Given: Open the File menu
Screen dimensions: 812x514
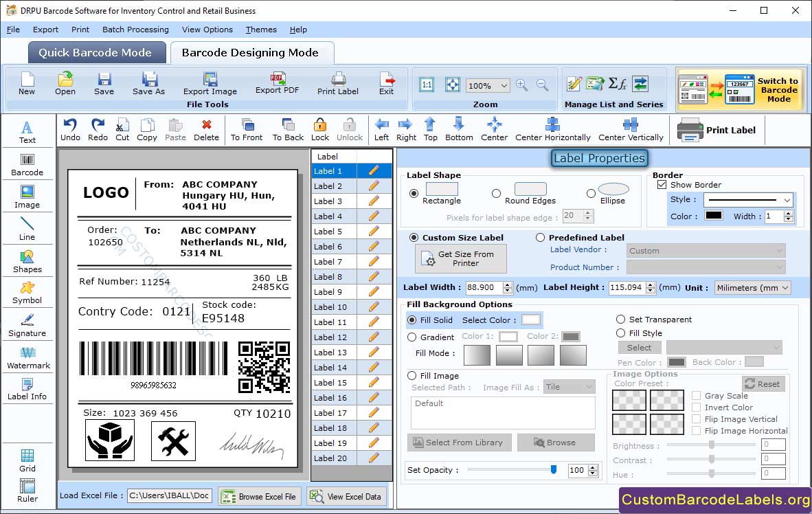Looking at the screenshot, I should tap(13, 30).
